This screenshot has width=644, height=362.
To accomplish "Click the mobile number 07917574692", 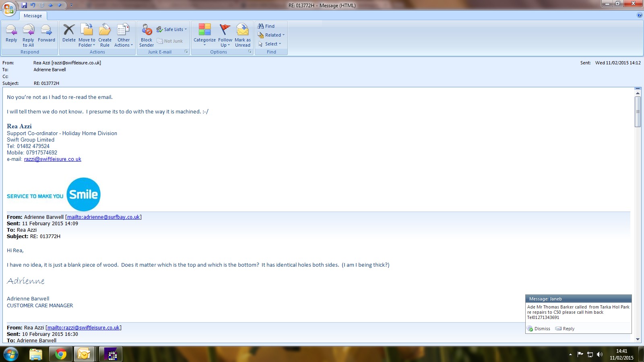I will point(41,153).
